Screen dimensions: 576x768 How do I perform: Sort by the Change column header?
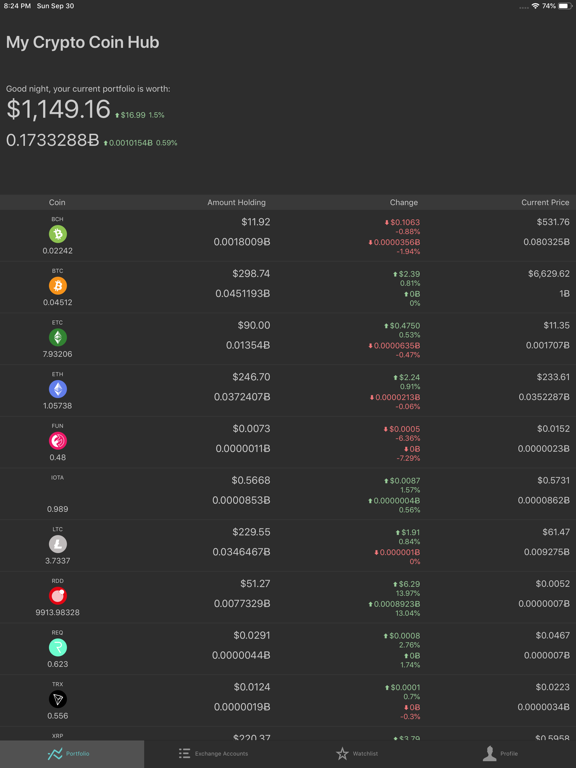[404, 202]
